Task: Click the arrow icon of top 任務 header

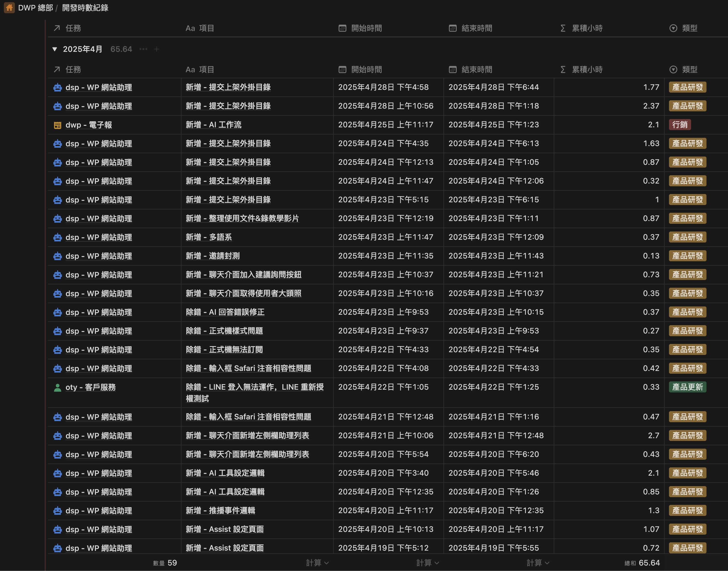Action: 57,28
